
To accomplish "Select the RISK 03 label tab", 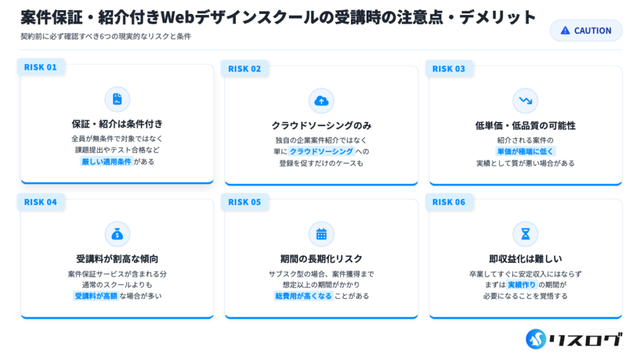I will point(449,69).
